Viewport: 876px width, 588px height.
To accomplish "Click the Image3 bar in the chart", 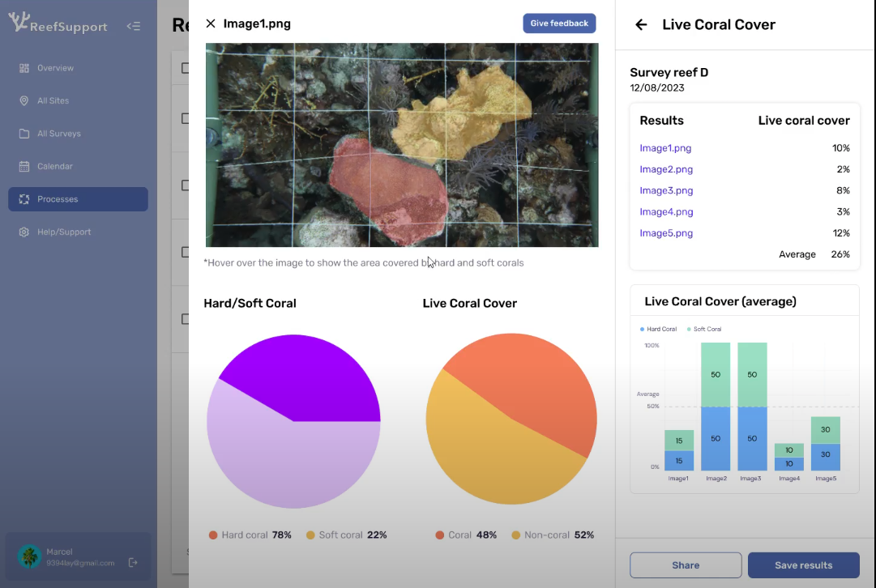I will (x=752, y=407).
